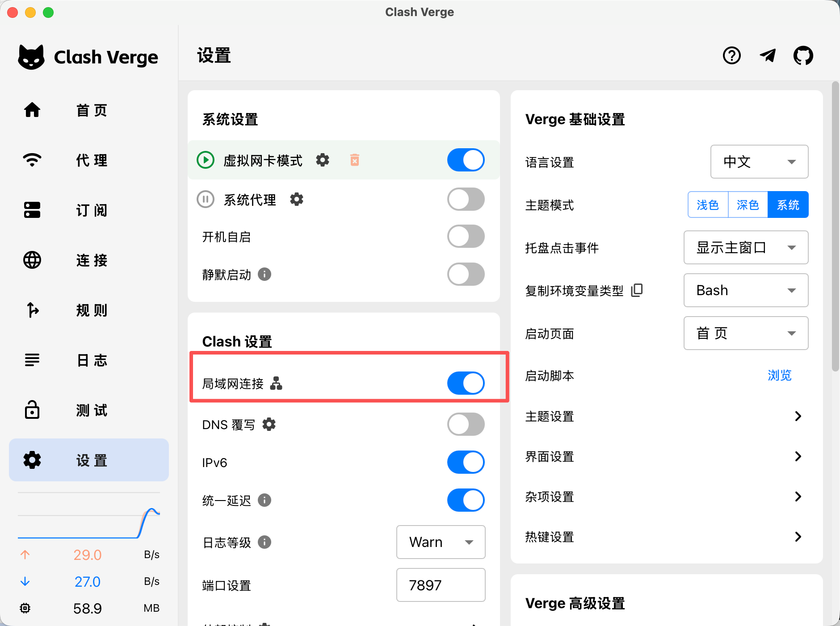Click the Verge 高级设置 heading
This screenshot has height=626, width=840.
(575, 603)
